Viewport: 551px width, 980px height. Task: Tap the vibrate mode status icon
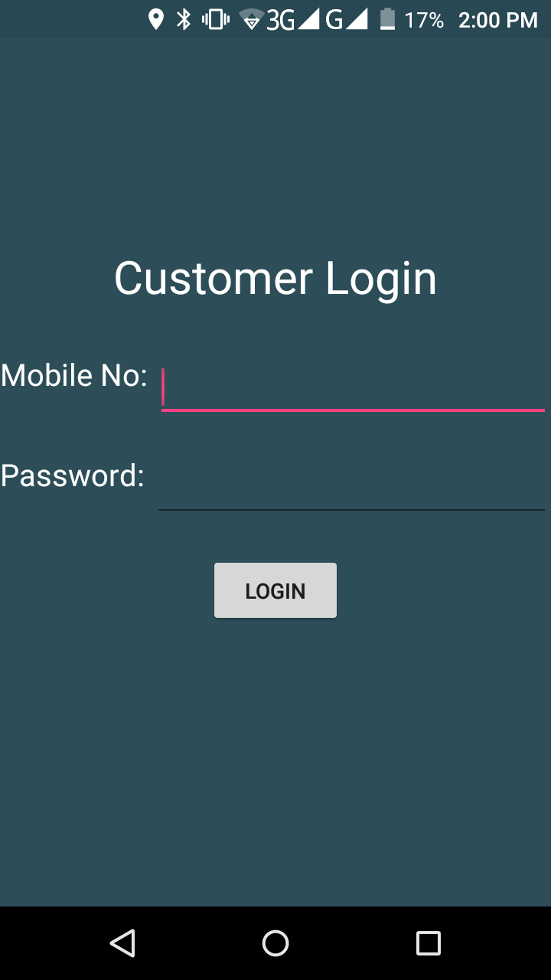pyautogui.click(x=216, y=20)
